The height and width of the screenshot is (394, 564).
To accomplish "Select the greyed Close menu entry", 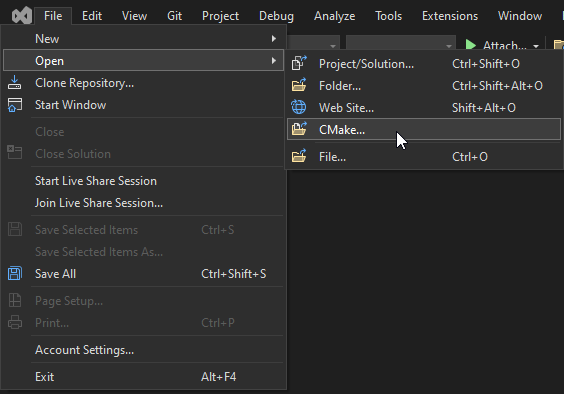I will [143, 132].
